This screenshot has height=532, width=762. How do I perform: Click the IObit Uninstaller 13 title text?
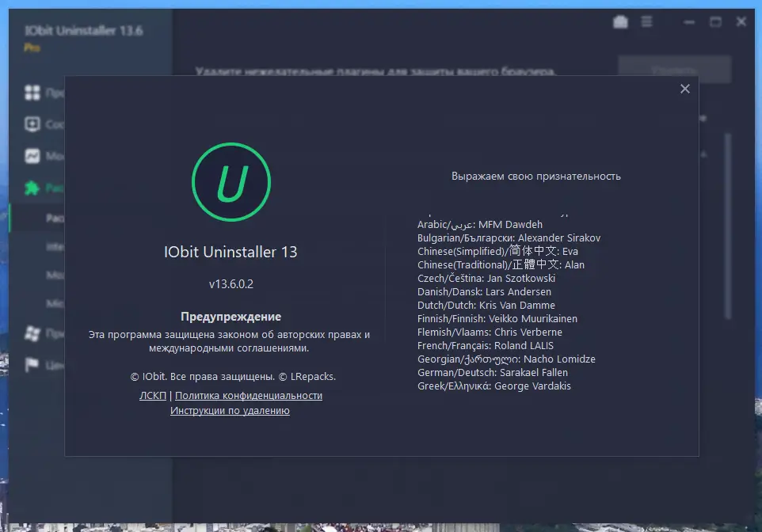[x=231, y=252]
